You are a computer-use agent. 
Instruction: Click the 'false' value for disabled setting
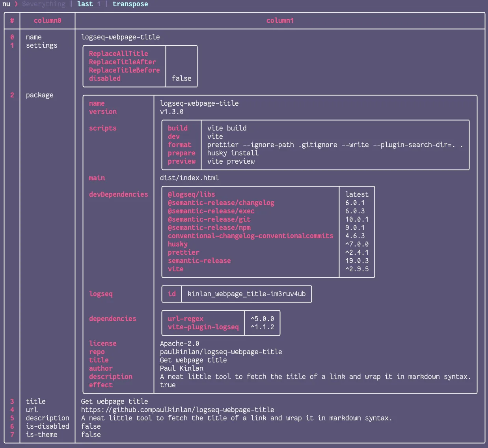(181, 78)
